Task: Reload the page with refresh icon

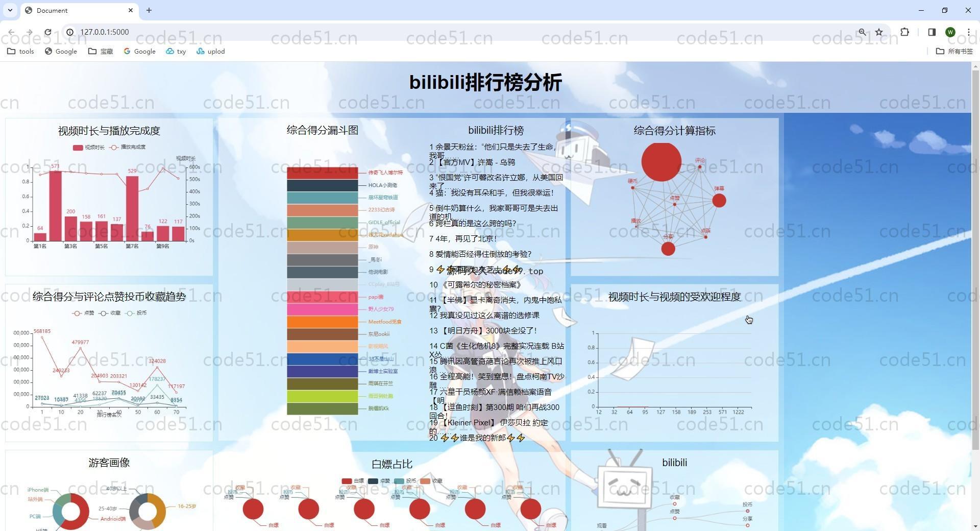Action: [x=48, y=32]
